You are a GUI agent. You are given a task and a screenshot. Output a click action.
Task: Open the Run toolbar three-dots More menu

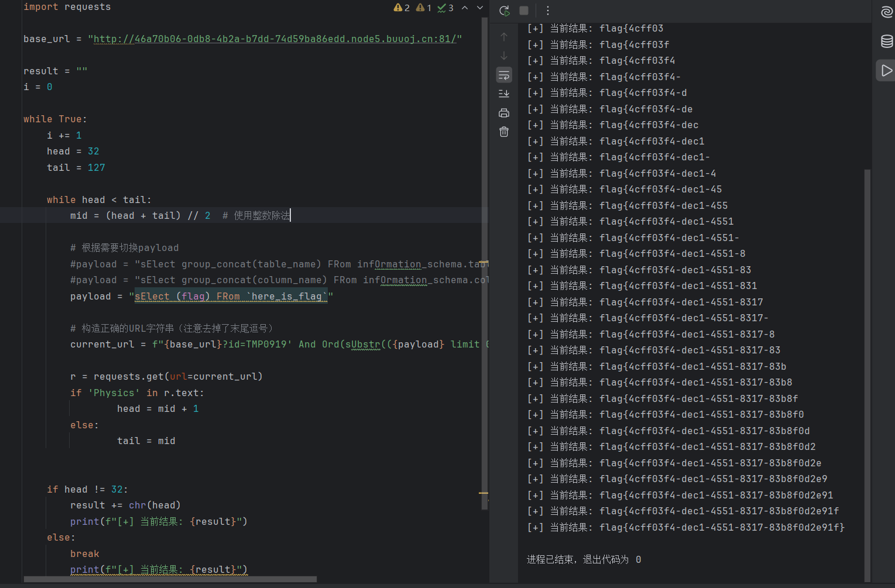click(x=548, y=11)
